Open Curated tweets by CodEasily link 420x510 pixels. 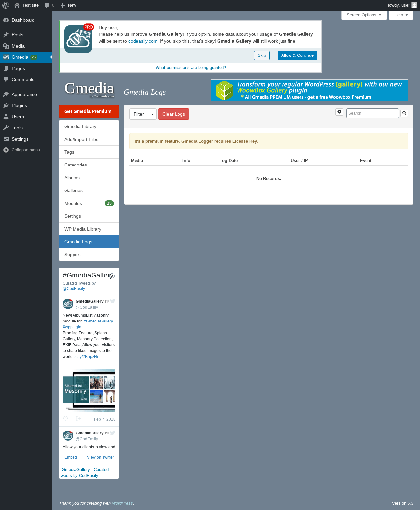pyautogui.click(x=84, y=473)
